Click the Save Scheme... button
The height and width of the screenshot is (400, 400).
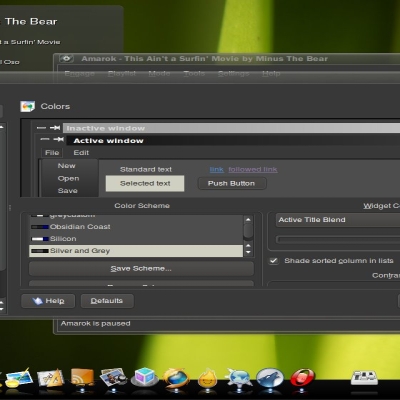141,269
